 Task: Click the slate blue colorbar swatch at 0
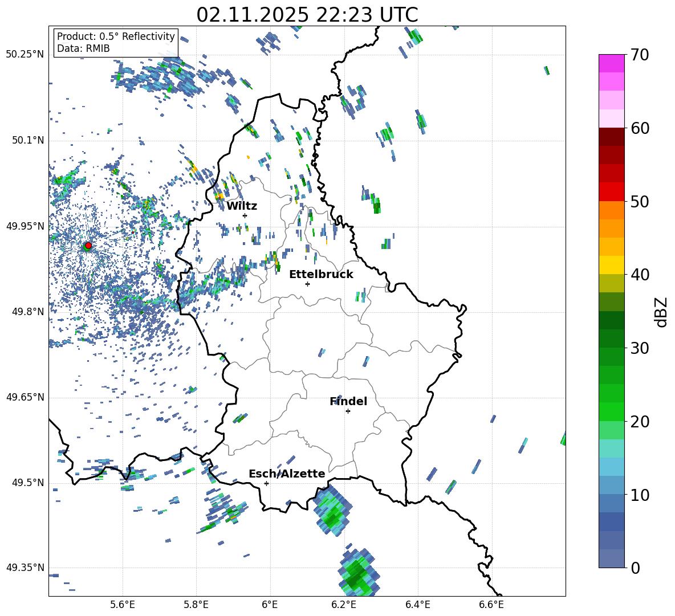[611, 558]
